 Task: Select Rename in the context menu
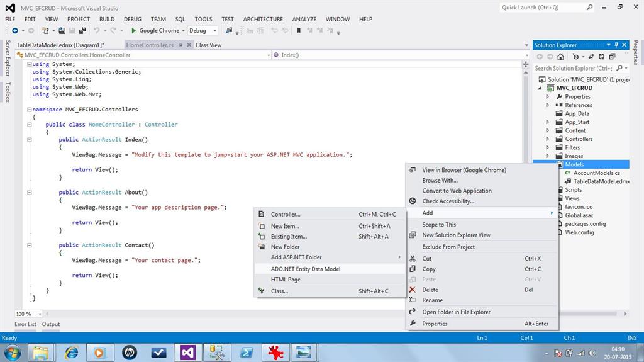click(482, 300)
